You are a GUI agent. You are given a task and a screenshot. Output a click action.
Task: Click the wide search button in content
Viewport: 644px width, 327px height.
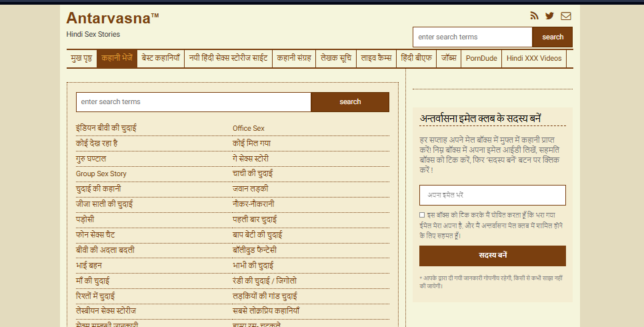click(350, 102)
